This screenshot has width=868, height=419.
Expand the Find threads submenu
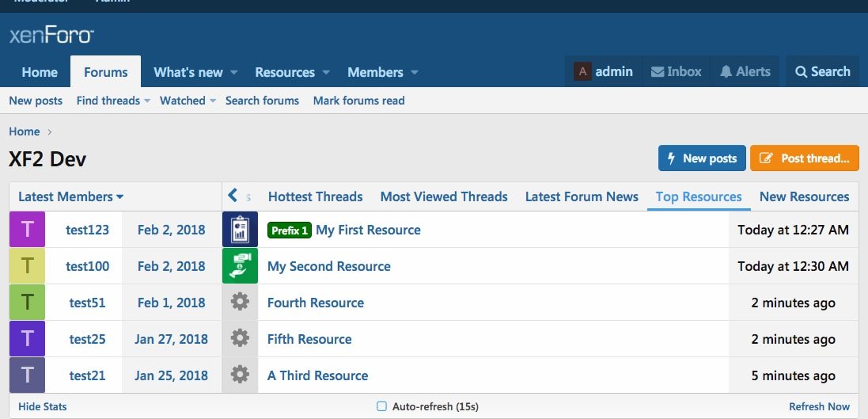[x=147, y=101]
